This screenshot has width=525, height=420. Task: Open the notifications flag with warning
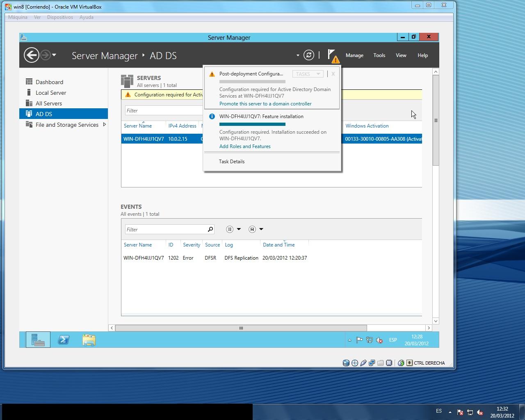333,56
